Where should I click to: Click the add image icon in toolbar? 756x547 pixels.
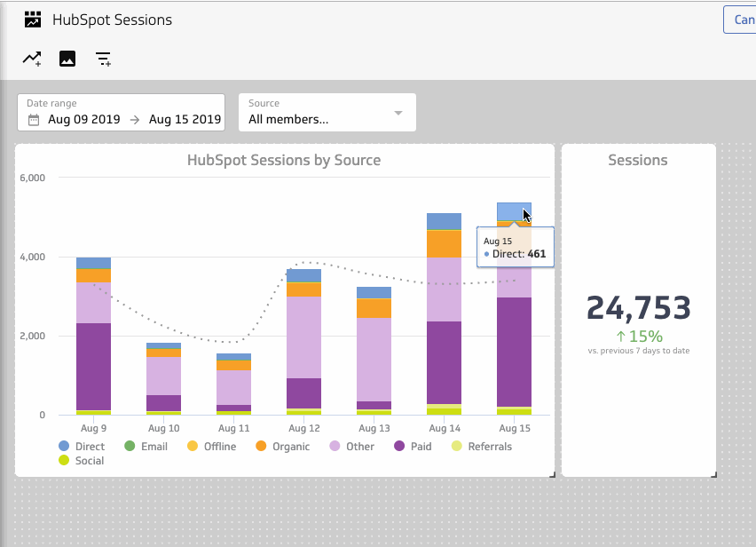tap(67, 58)
